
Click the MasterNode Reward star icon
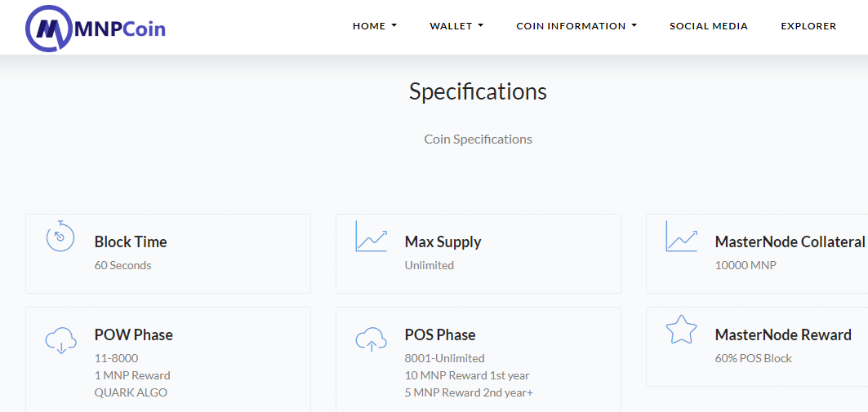tap(682, 330)
